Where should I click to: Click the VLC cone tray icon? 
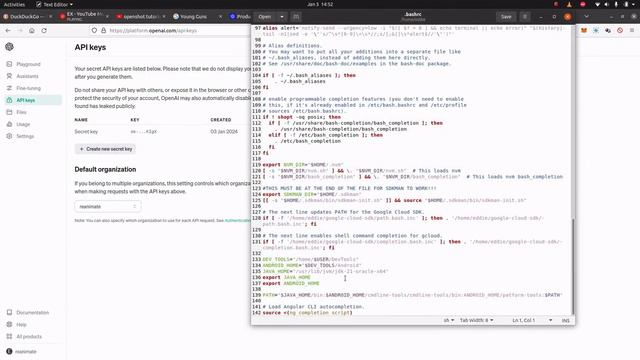pyautogui.click(x=569, y=4)
